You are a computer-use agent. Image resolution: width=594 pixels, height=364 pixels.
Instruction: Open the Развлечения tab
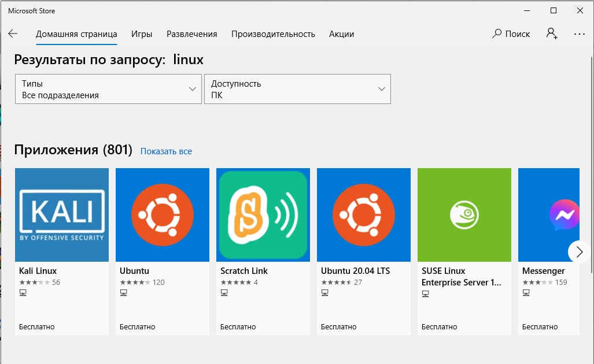[191, 34]
